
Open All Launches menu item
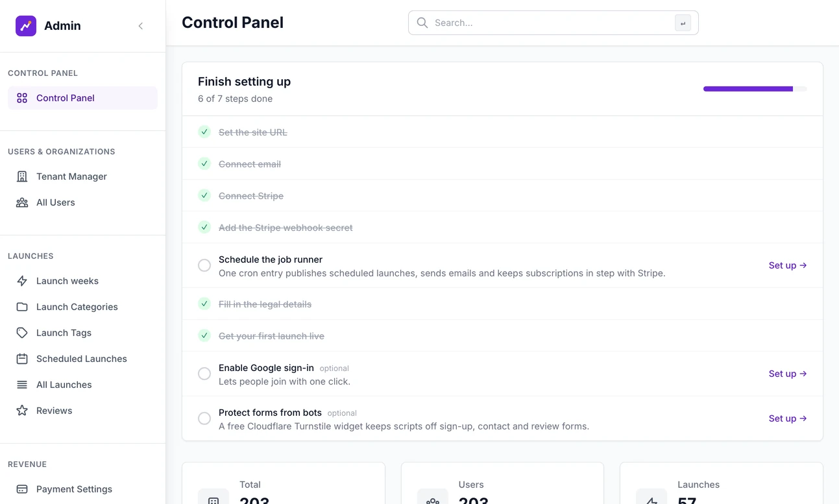coord(82,385)
